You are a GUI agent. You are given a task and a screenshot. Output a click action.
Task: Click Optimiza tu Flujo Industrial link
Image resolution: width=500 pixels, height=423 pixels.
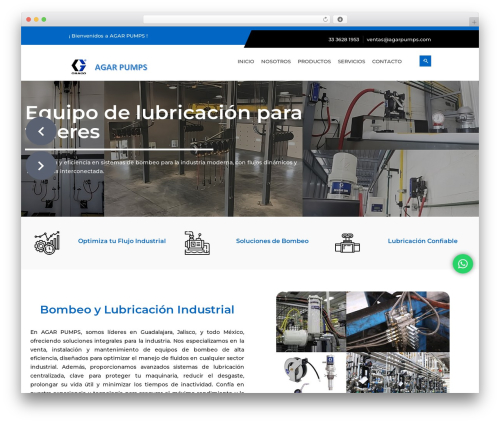point(122,241)
